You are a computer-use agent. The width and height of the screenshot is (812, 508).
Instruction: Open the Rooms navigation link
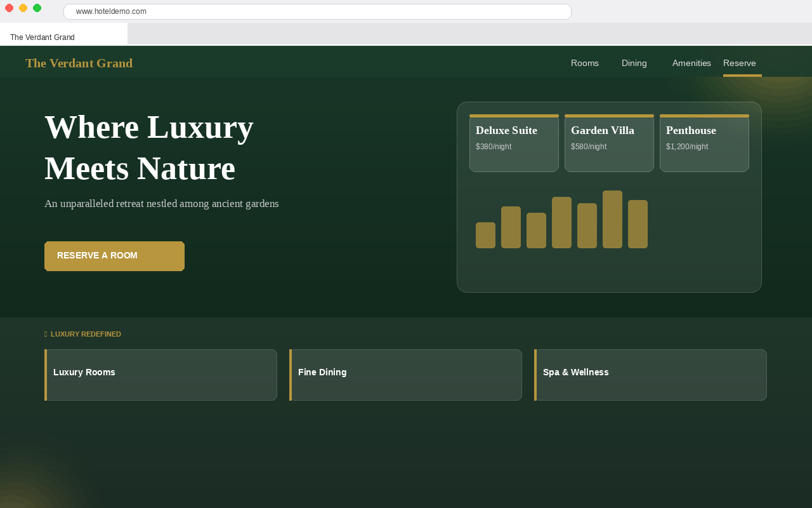click(x=585, y=63)
